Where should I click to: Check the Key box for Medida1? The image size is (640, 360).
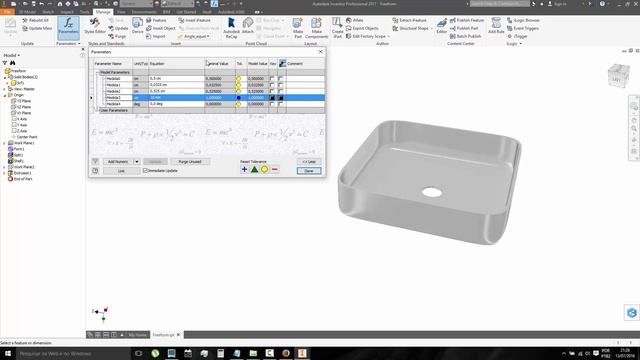[x=272, y=85]
